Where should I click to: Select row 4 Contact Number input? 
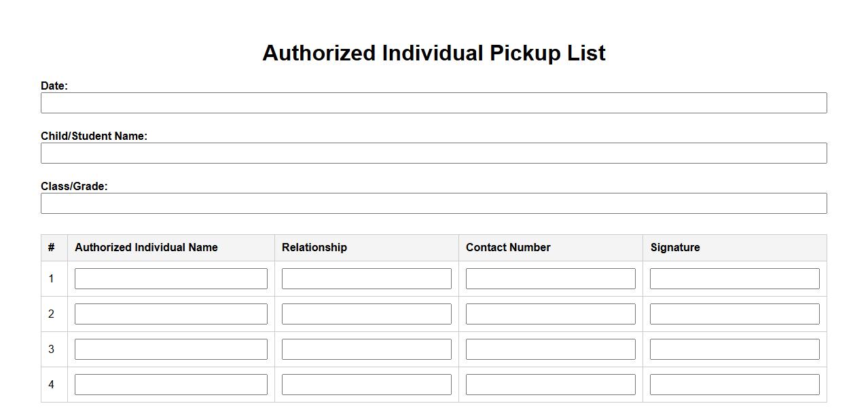click(551, 385)
